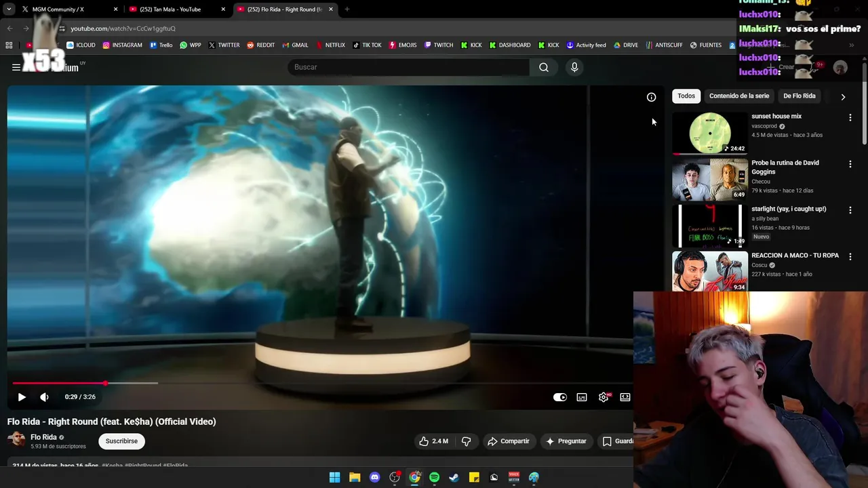Dislike the video with the thumbs-down
The image size is (868, 488).
coord(467,441)
